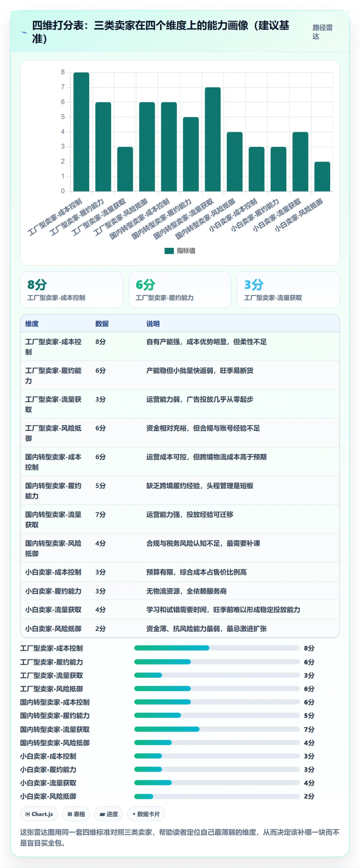Image resolution: width=360 pixels, height=868 pixels.
Task: Click the 表格 chip at the bottom
Action: tap(76, 814)
